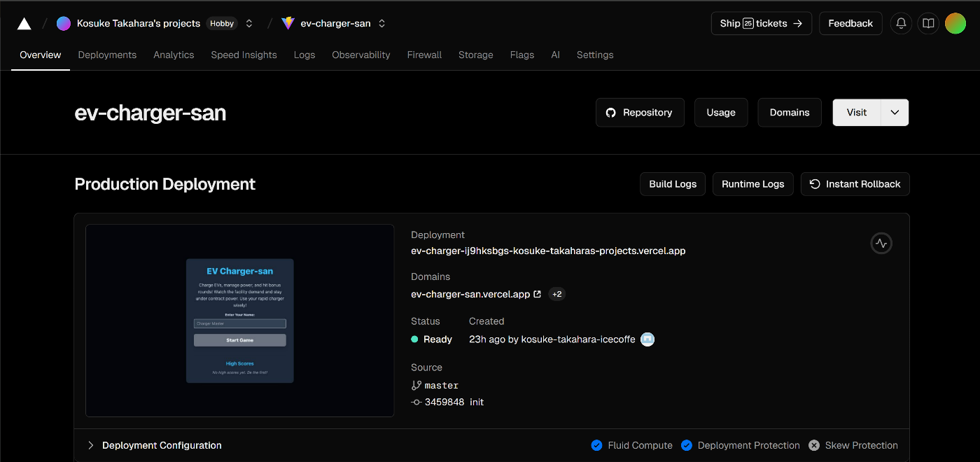Open the Flags tab
This screenshot has height=462, width=980.
[x=522, y=55]
